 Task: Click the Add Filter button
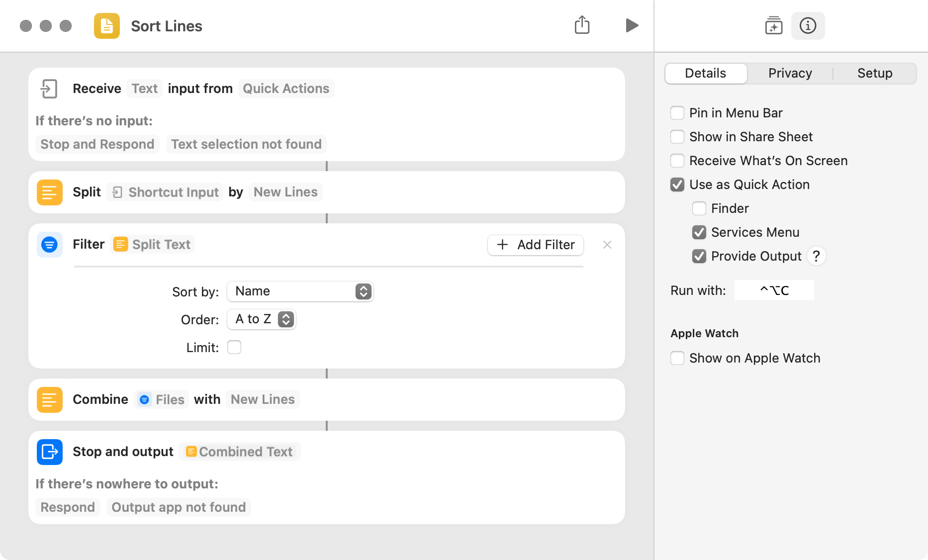click(536, 245)
